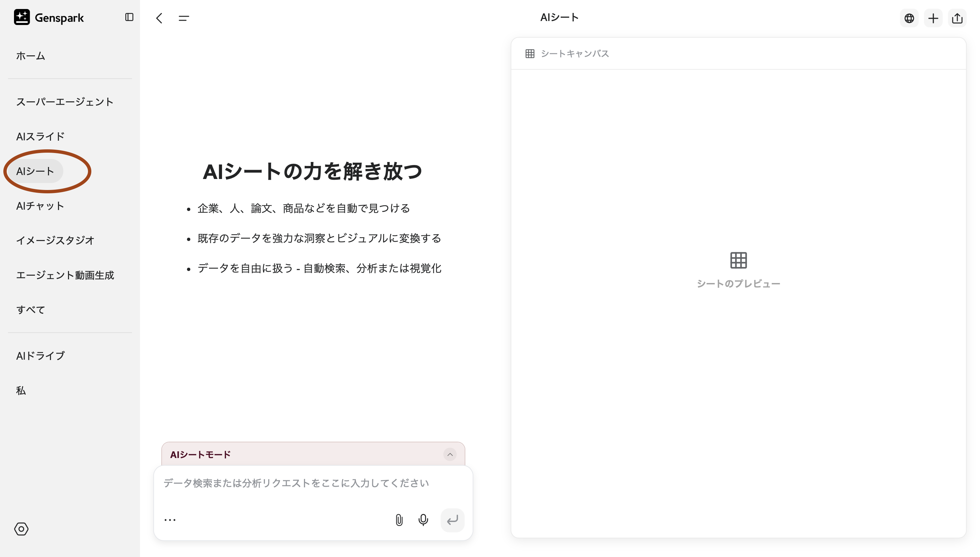Submit request with the enter arrow button
980x557 pixels.
tap(453, 520)
